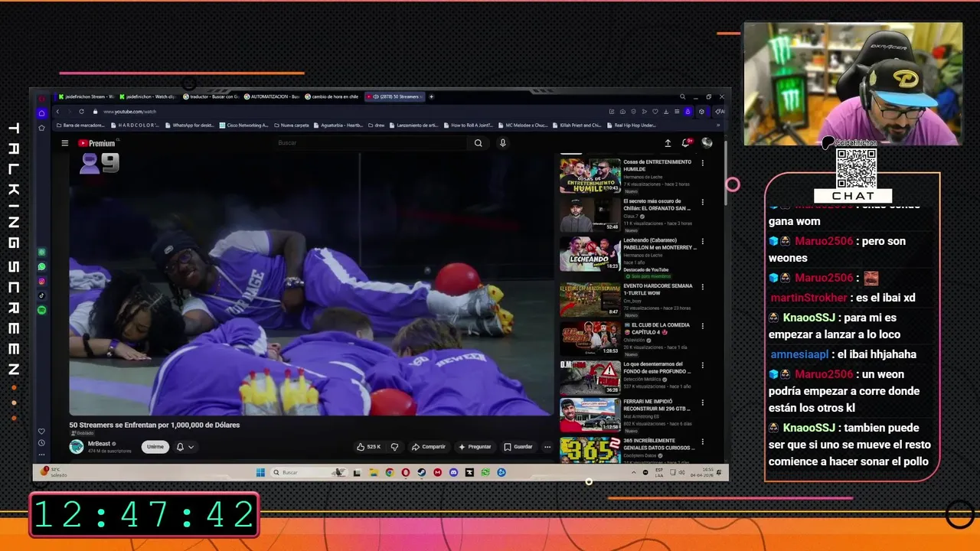
Task: Dislike the MrBeast video
Action: coord(395,447)
